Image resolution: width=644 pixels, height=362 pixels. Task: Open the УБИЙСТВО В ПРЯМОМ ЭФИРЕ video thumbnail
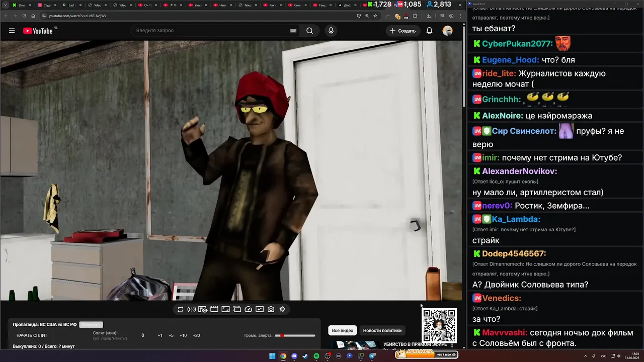click(355, 345)
